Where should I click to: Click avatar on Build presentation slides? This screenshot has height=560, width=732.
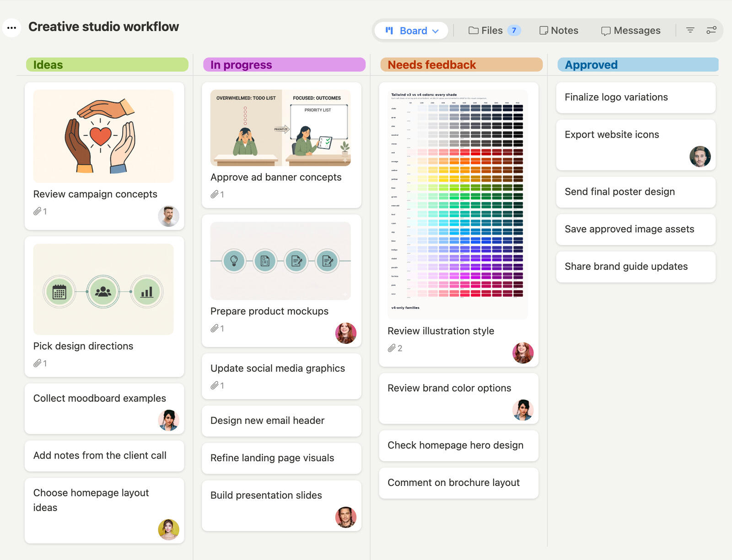pyautogui.click(x=346, y=517)
